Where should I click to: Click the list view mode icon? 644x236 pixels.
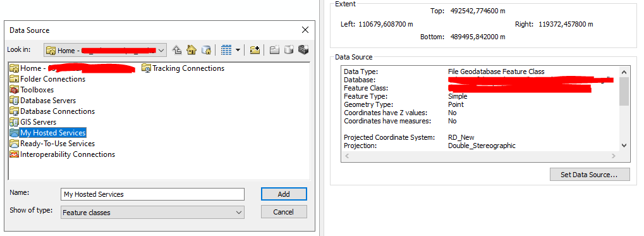[x=226, y=50]
